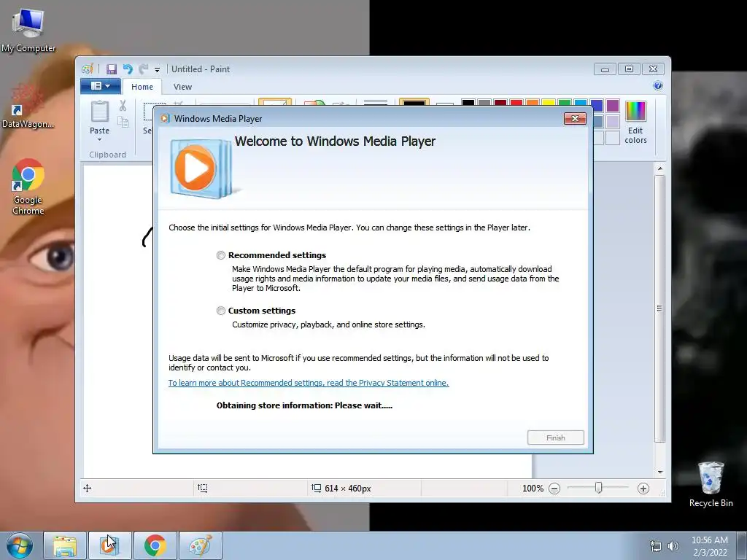
Task: Open File Explorer from the taskbar
Action: pyautogui.click(x=65, y=545)
